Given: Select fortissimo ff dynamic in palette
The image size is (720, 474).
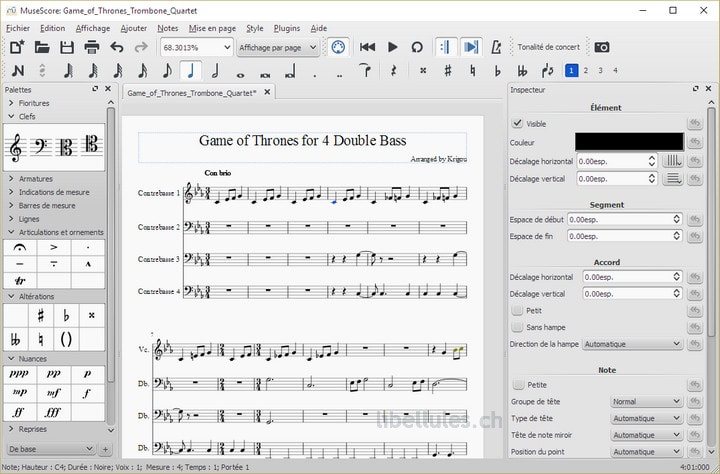Looking at the screenshot, I should coord(19,412).
